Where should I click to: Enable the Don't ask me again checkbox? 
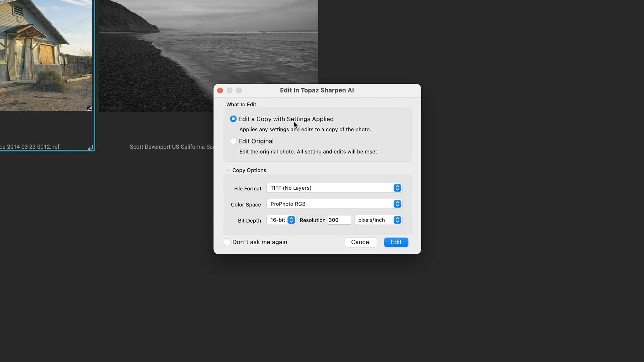coord(227,242)
